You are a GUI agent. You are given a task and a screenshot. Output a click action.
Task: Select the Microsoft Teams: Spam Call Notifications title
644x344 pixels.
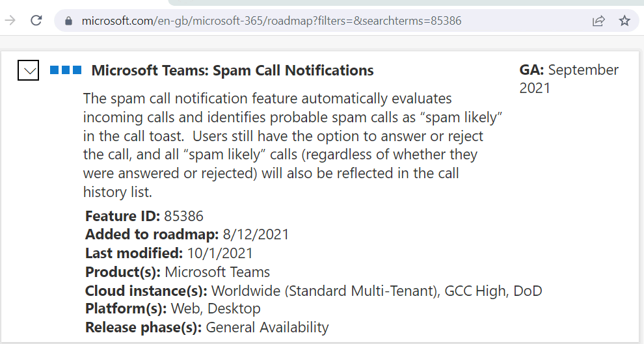coord(232,71)
